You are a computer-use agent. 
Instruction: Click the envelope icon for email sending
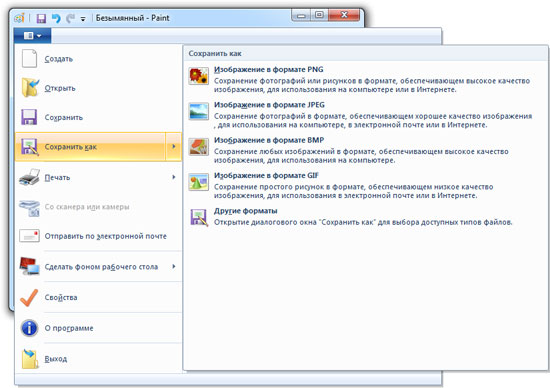(29, 236)
